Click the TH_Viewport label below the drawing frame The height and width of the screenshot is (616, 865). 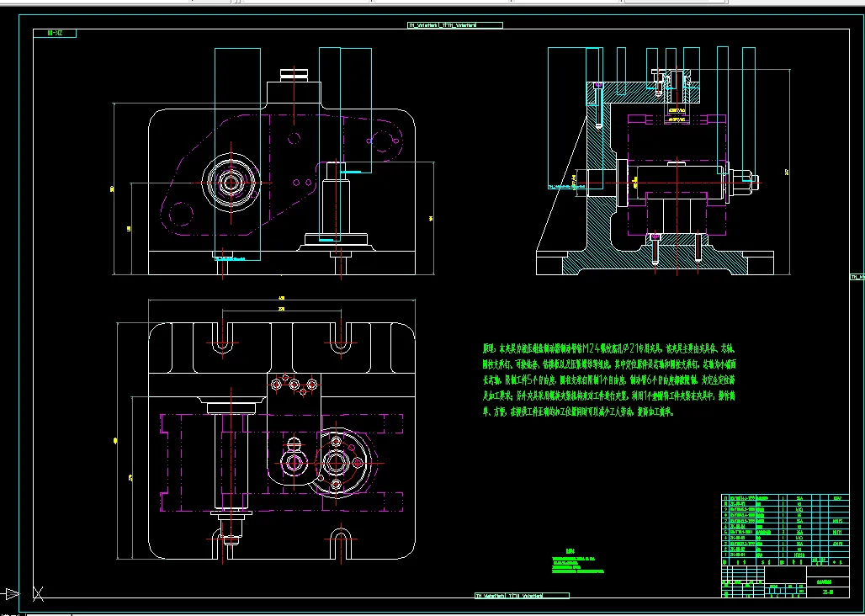522,596
